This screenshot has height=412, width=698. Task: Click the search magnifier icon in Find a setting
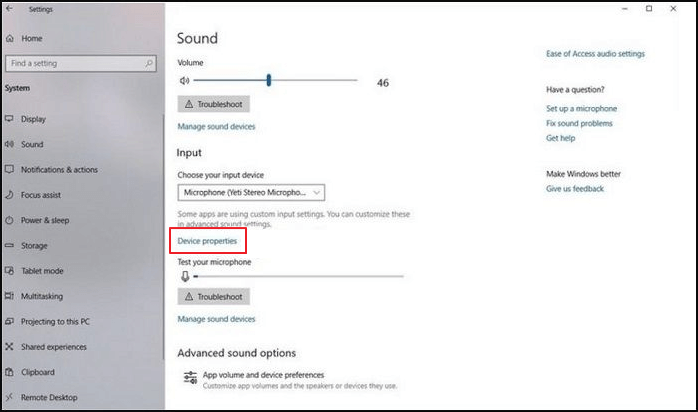point(149,64)
